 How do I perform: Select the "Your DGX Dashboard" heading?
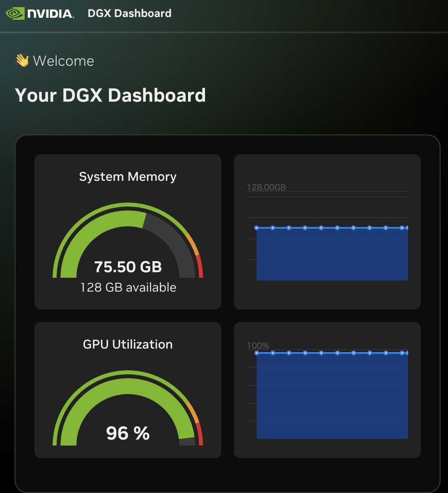point(110,95)
